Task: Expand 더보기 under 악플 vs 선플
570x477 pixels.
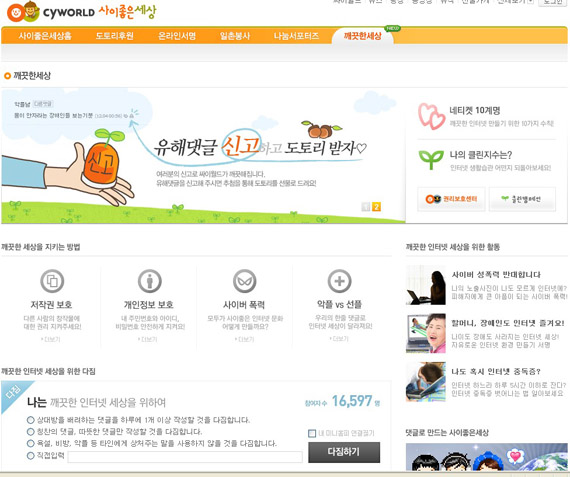Action: pyautogui.click(x=339, y=338)
